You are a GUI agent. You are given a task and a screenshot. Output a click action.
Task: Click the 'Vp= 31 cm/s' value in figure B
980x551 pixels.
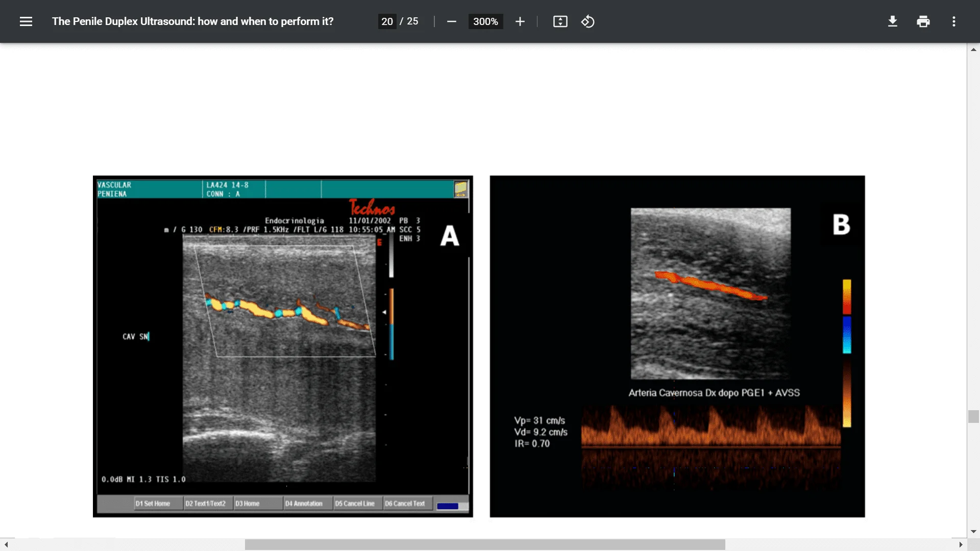point(540,420)
